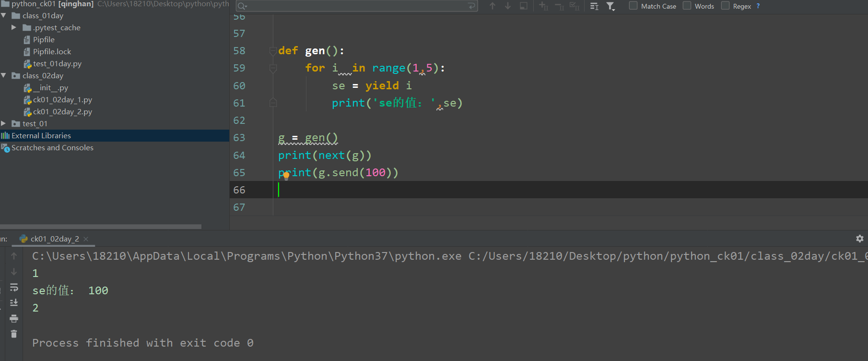
Task: Click the Run panel up arrow
Action: pyautogui.click(x=14, y=256)
